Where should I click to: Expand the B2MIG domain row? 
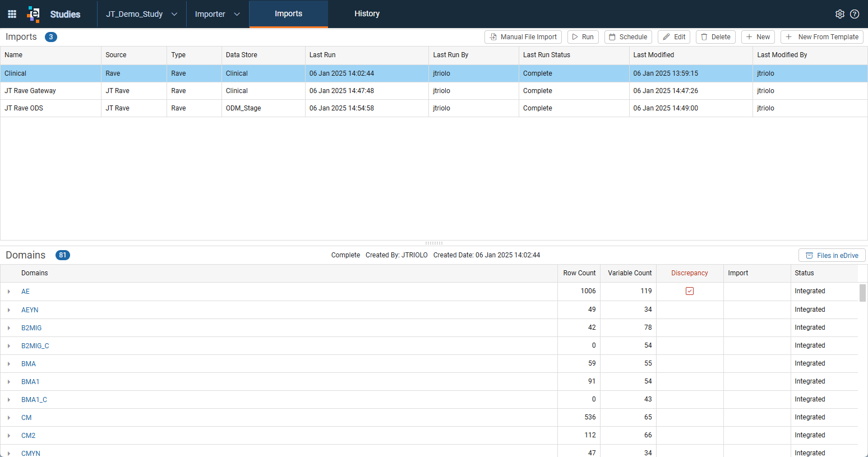[9, 328]
